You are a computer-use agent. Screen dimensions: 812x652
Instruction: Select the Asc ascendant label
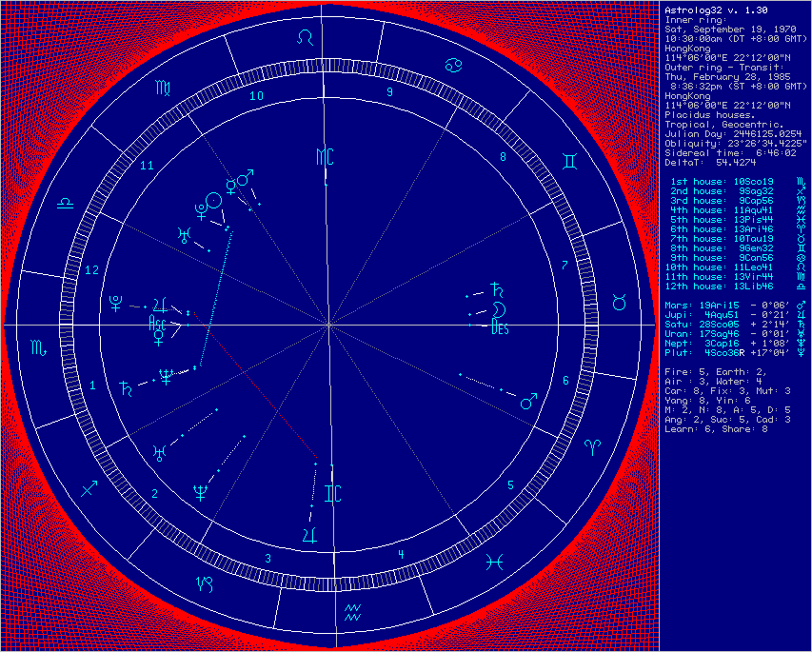click(158, 325)
